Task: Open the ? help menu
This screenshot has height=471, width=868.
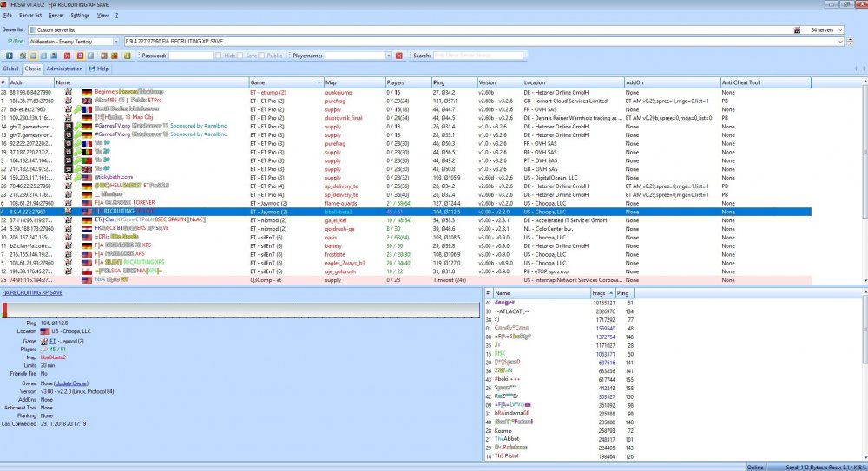Action: pyautogui.click(x=117, y=16)
